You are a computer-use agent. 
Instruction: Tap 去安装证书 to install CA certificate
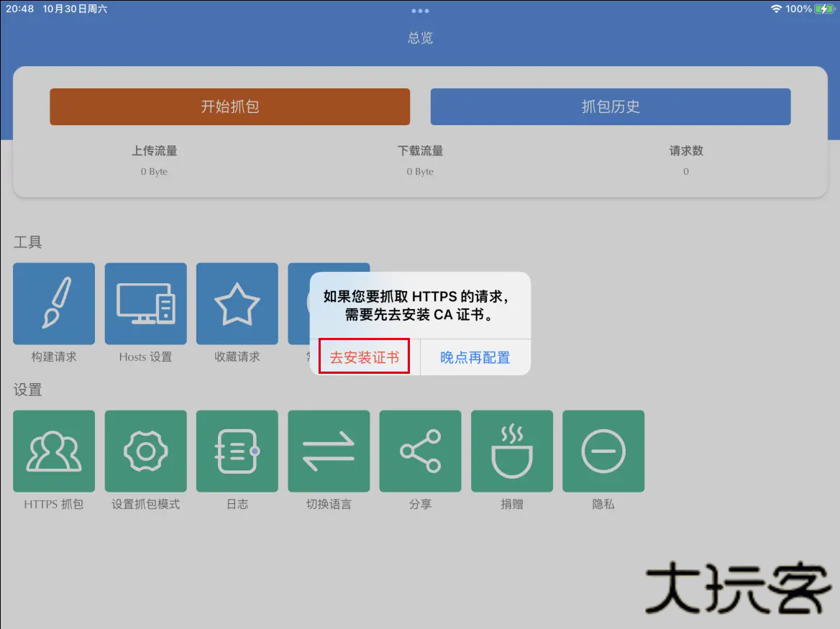(x=362, y=357)
